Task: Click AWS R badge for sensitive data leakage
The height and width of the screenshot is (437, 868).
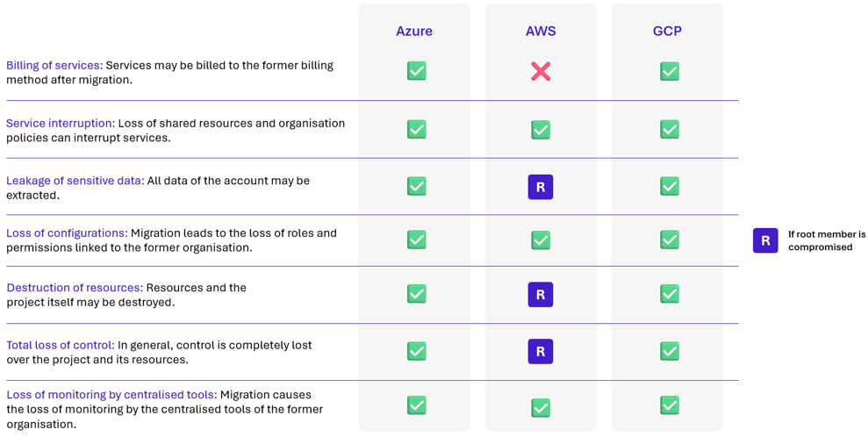Action: click(x=541, y=187)
